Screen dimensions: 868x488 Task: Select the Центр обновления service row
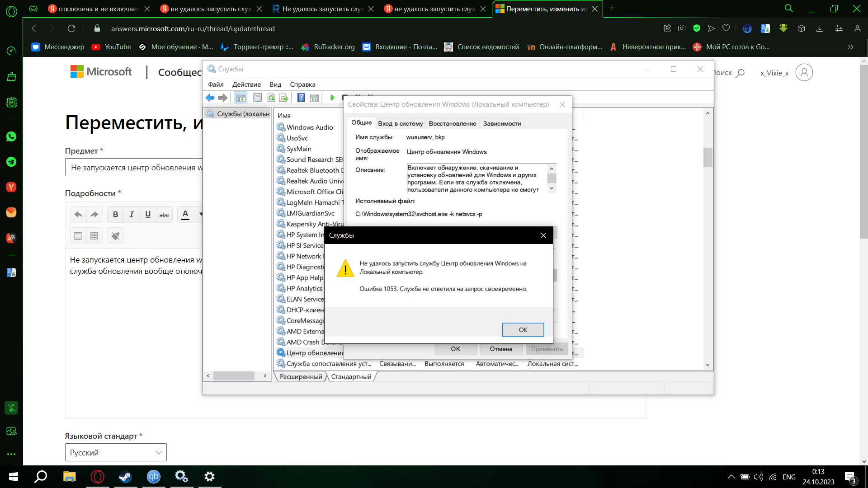pos(310,353)
